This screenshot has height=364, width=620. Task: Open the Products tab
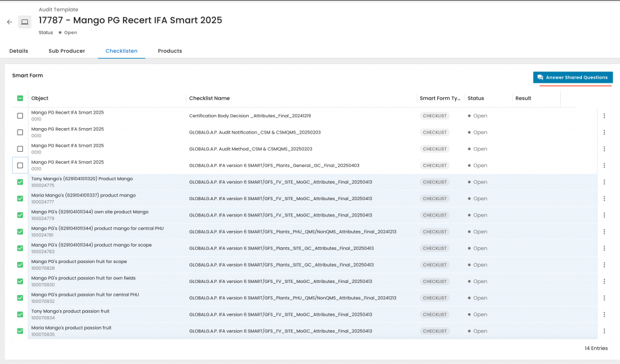pyautogui.click(x=170, y=51)
